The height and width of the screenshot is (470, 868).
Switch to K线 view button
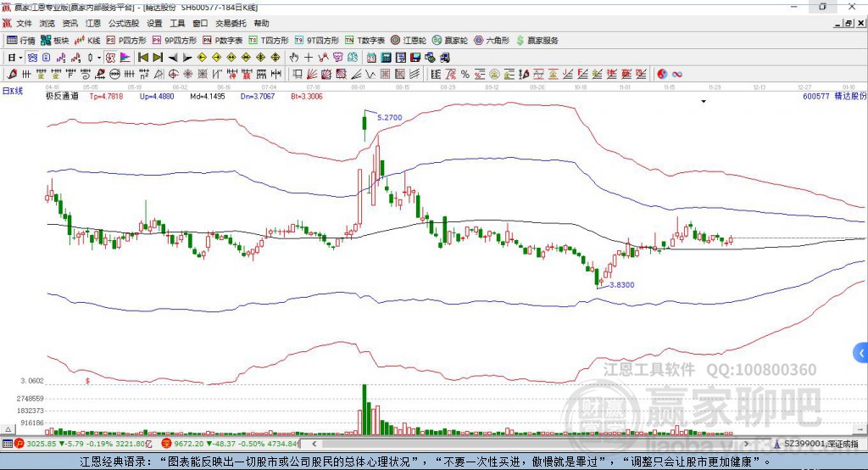(x=87, y=41)
